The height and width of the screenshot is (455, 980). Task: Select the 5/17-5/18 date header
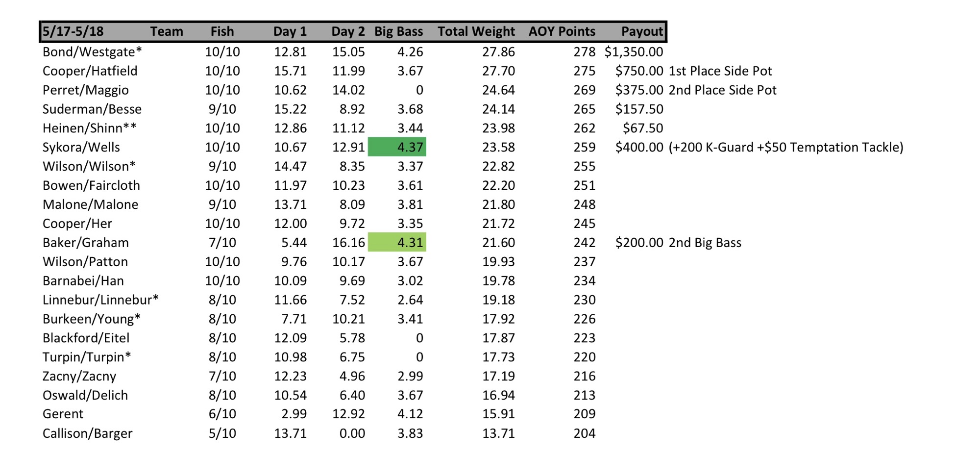point(73,32)
